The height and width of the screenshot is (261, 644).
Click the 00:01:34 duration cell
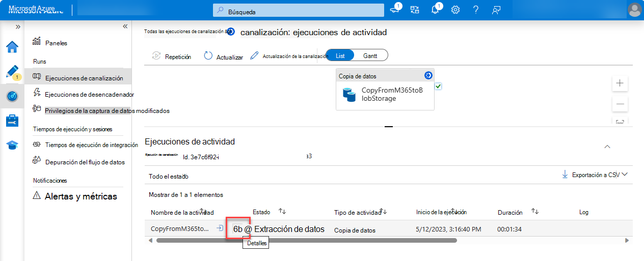(509, 229)
